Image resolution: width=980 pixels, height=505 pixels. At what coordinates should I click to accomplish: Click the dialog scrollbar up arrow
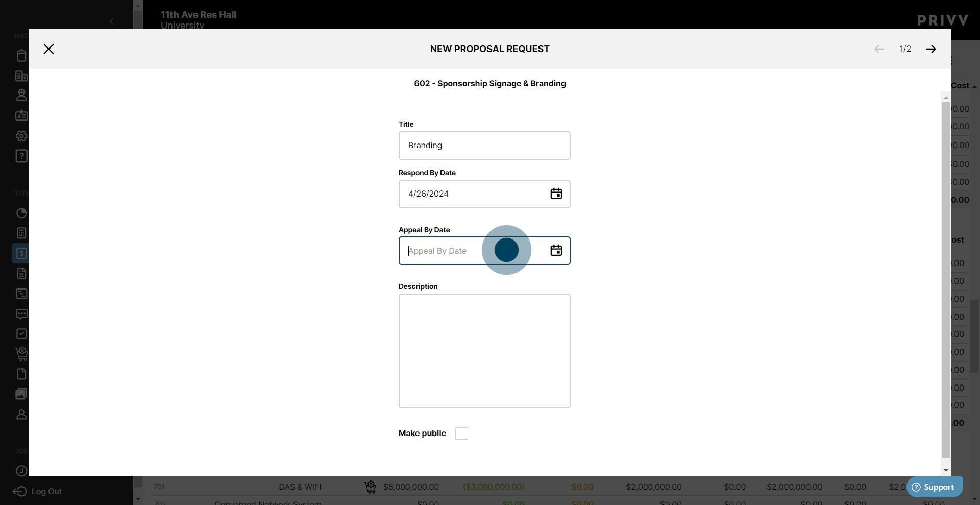pyautogui.click(x=946, y=97)
